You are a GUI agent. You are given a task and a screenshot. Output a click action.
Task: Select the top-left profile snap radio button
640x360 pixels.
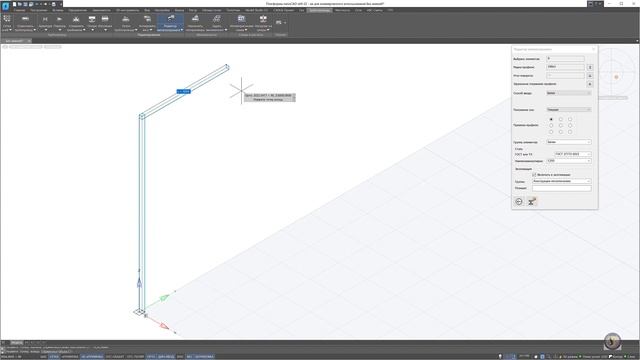click(551, 119)
